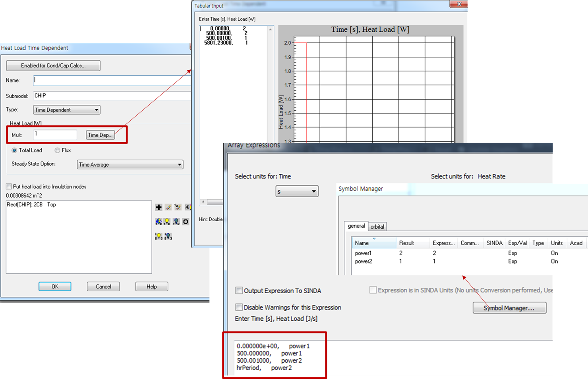Confirm with the OK button
The image size is (588, 379).
55,287
